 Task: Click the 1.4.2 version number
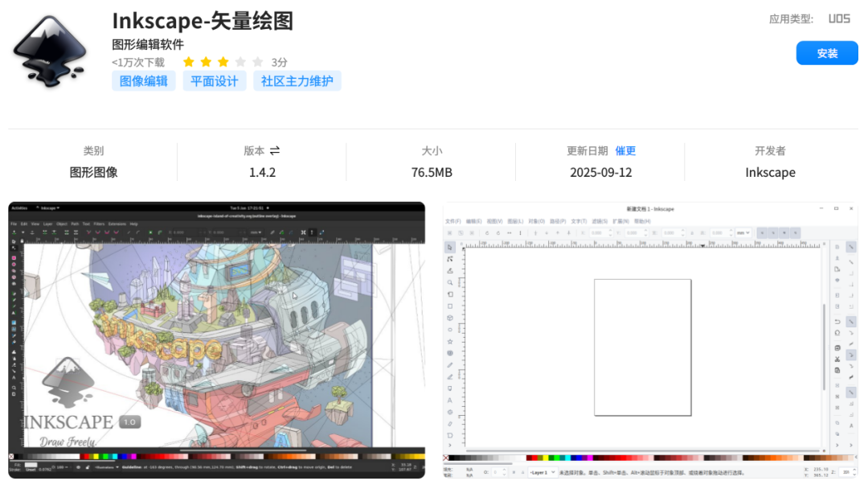pos(262,172)
